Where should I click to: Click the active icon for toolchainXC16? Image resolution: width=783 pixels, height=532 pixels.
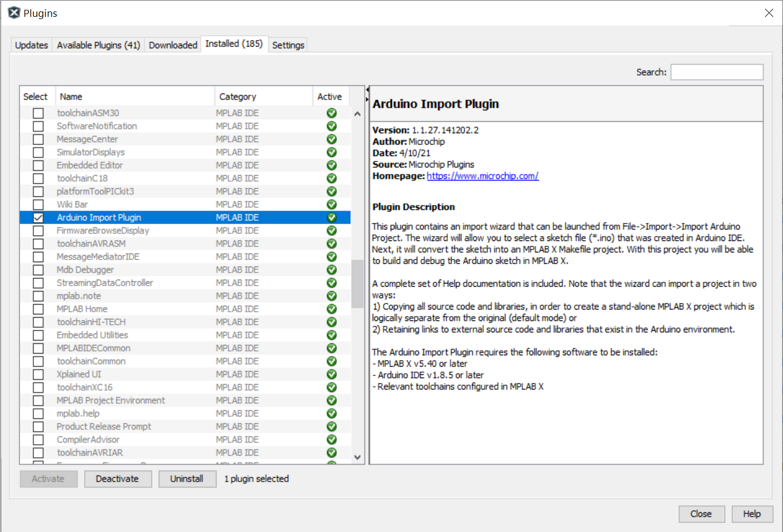click(331, 387)
